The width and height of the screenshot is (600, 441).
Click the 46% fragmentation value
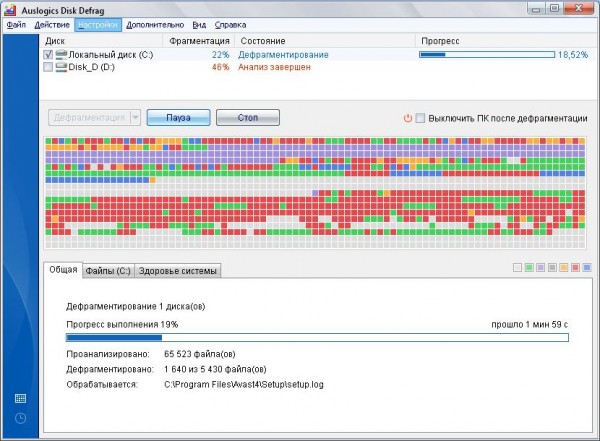(x=220, y=67)
